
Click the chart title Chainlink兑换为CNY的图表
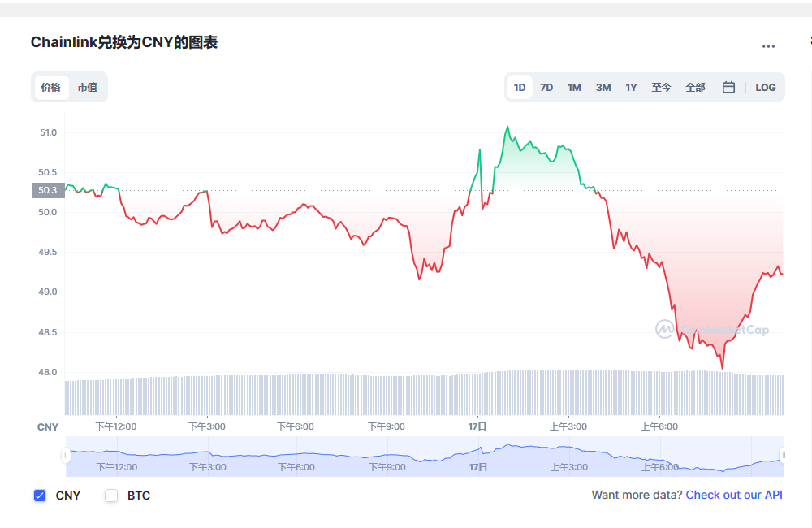(x=124, y=42)
